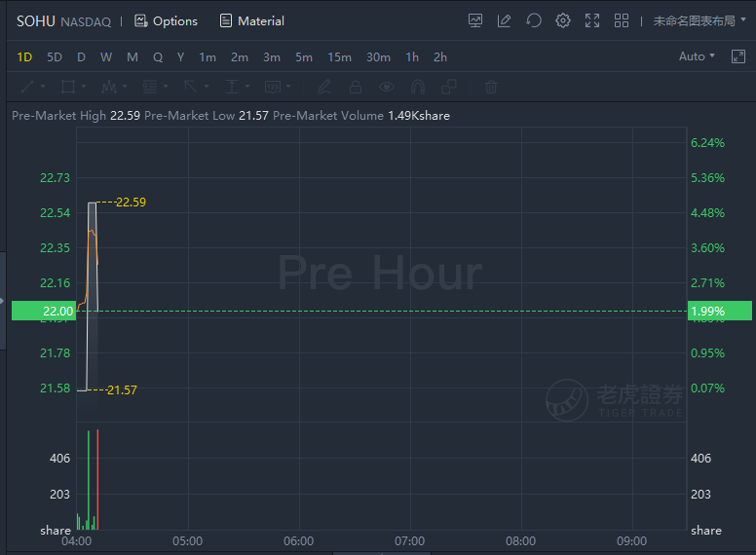This screenshot has width=756, height=555.
Task: Select the Fibonacci lines tool
Action: (x=150, y=87)
